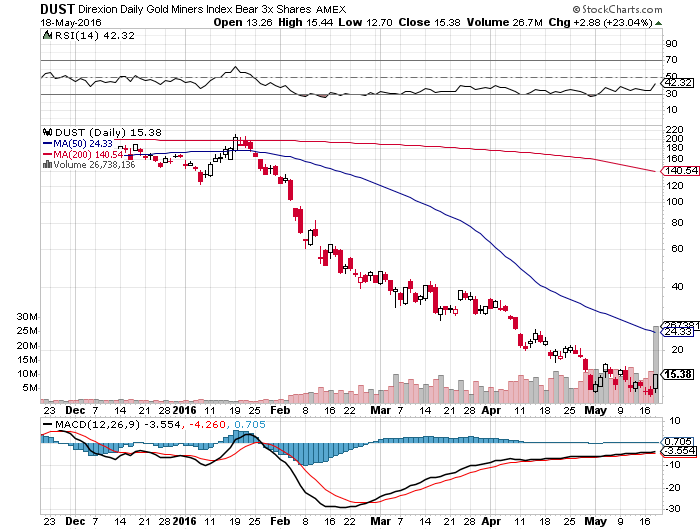This screenshot has width=700, height=530.
Task: Click the Feb label on price chart axis
Action: [x=280, y=410]
